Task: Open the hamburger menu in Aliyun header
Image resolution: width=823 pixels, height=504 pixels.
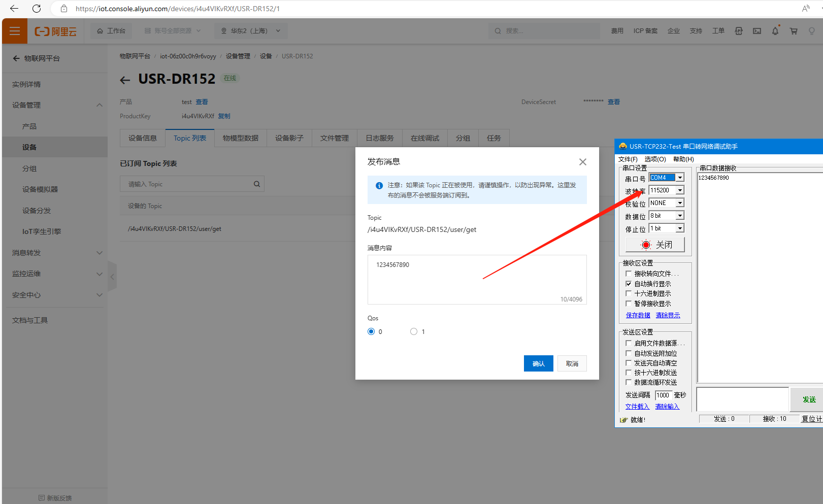Action: tap(15, 31)
